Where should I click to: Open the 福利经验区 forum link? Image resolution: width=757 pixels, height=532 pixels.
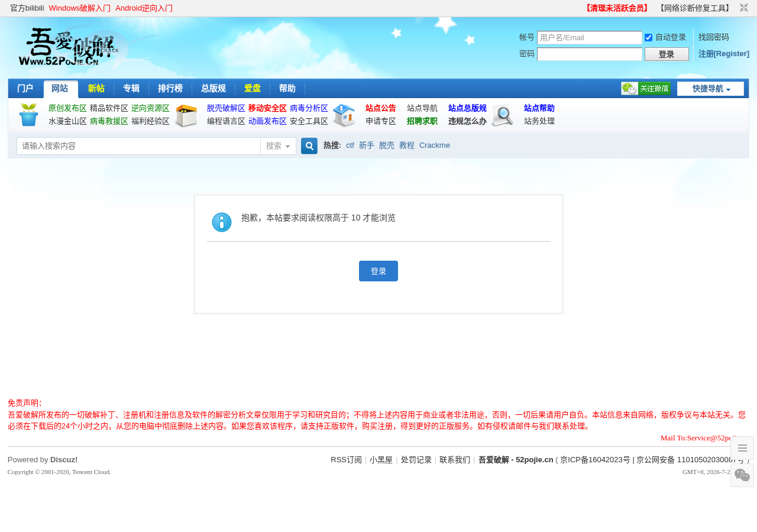(150, 121)
